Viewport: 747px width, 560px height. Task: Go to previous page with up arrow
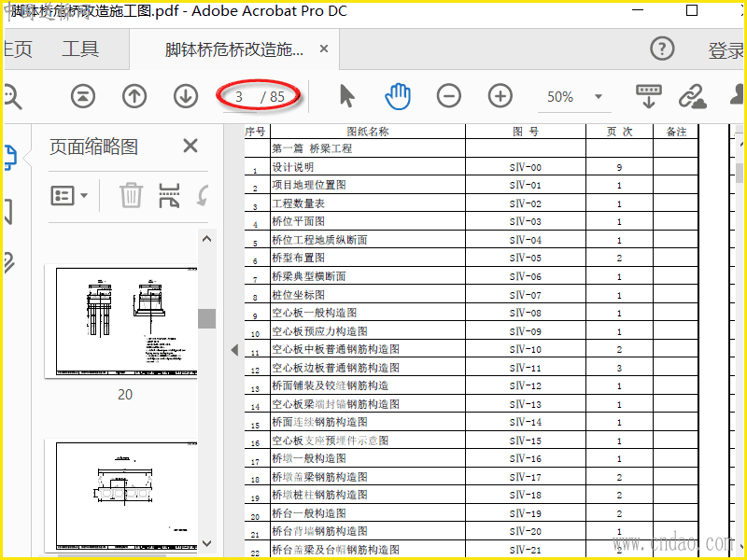click(x=134, y=97)
